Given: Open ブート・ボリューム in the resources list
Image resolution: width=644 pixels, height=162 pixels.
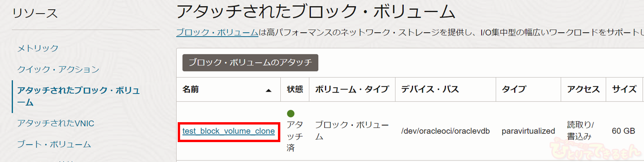Looking at the screenshot, I should [54, 144].
